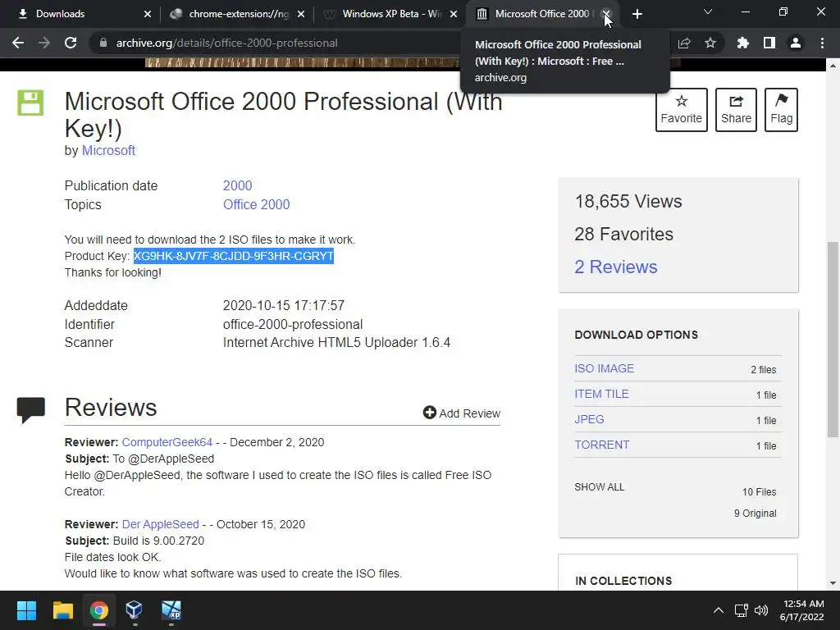The width and height of the screenshot is (840, 630).
Task: Open the 2000 publication date link
Action: 237,185
